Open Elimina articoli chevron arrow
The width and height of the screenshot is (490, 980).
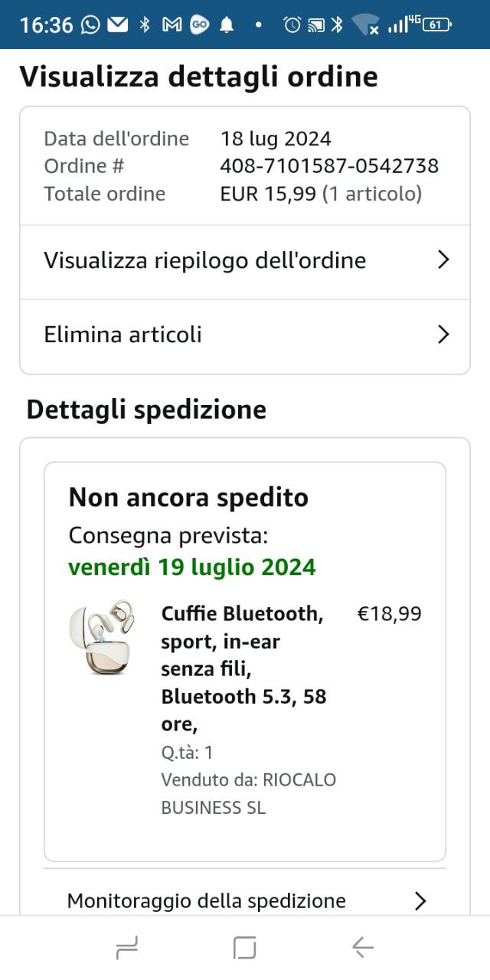[x=443, y=335]
